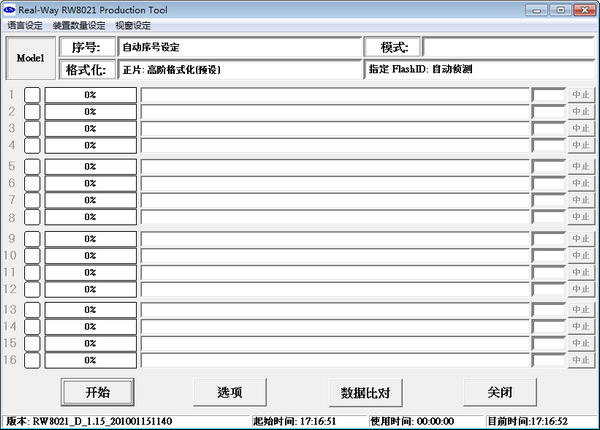Screen dimensions: 600x430
Task: Click slot number 10 label
Action: 10,256
